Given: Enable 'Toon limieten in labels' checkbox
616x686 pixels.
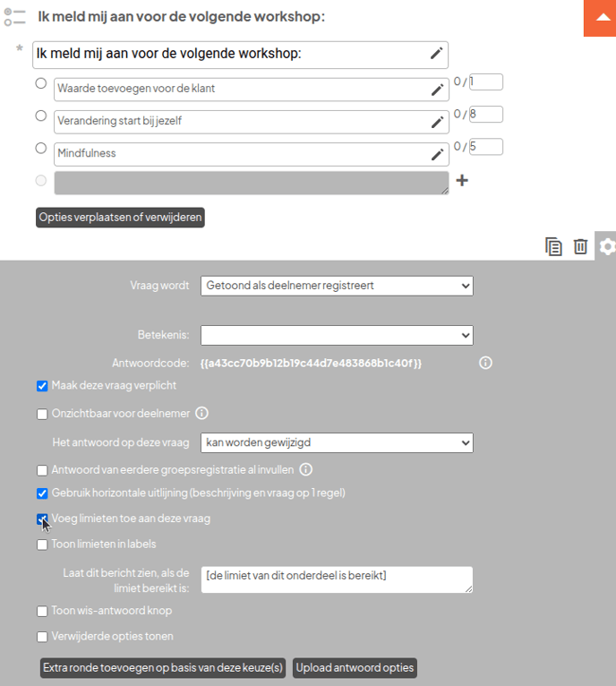Looking at the screenshot, I should point(42,545).
